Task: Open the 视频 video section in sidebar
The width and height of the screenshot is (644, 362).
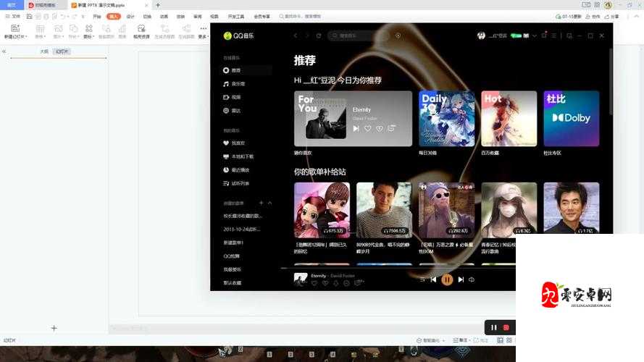Action: [235, 97]
